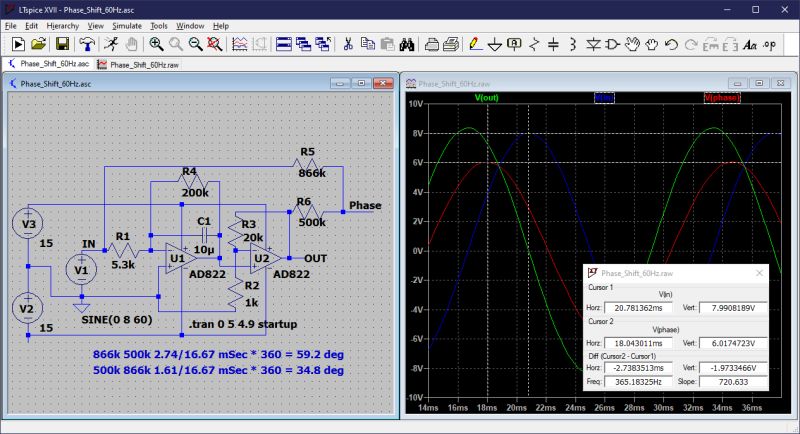
Task: Select the Copy tool icon
Action: coord(367,44)
